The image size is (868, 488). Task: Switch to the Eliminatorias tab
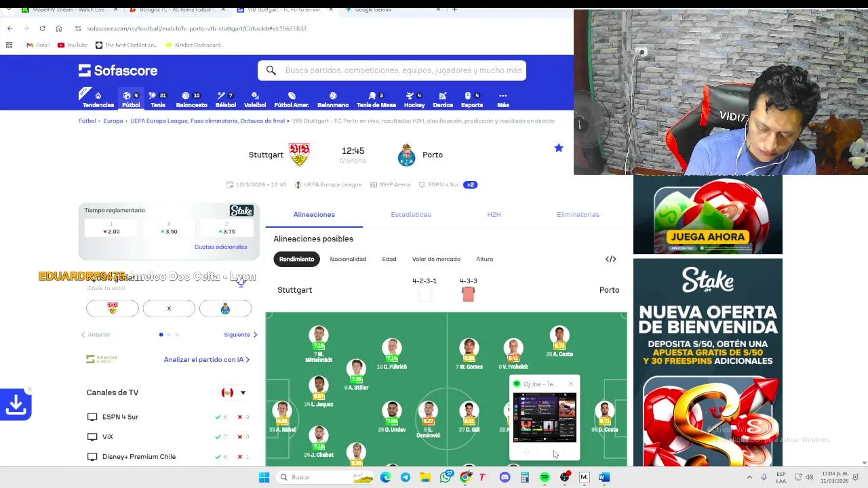578,215
